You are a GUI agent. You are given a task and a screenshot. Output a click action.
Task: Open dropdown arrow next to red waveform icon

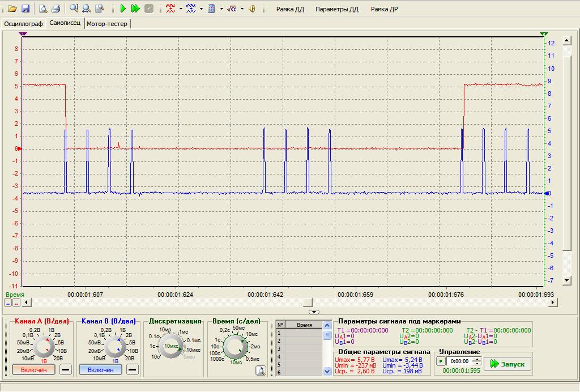pyautogui.click(x=181, y=9)
